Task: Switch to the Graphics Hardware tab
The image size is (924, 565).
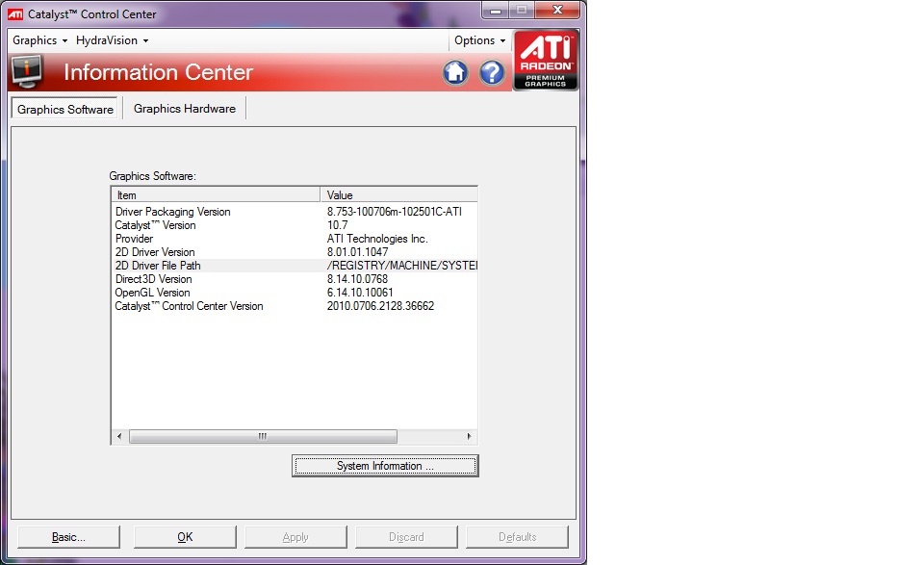Action: [x=185, y=109]
